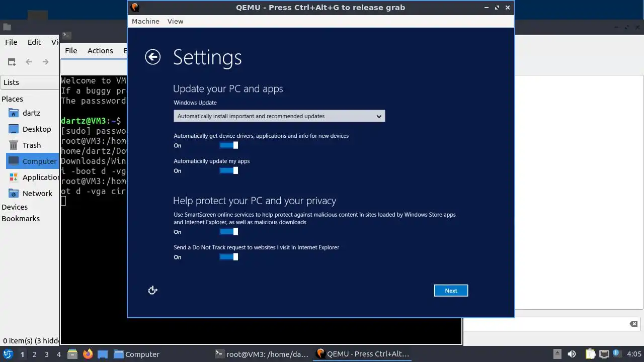Screen dimensions: 644x362
Task: Maximize the QEMU window
Action: [497, 8]
